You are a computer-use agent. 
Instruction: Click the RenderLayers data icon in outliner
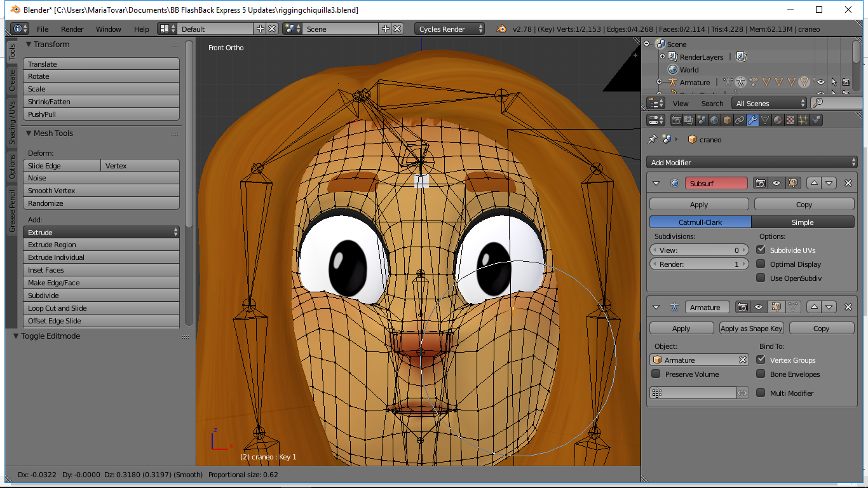tap(741, 57)
